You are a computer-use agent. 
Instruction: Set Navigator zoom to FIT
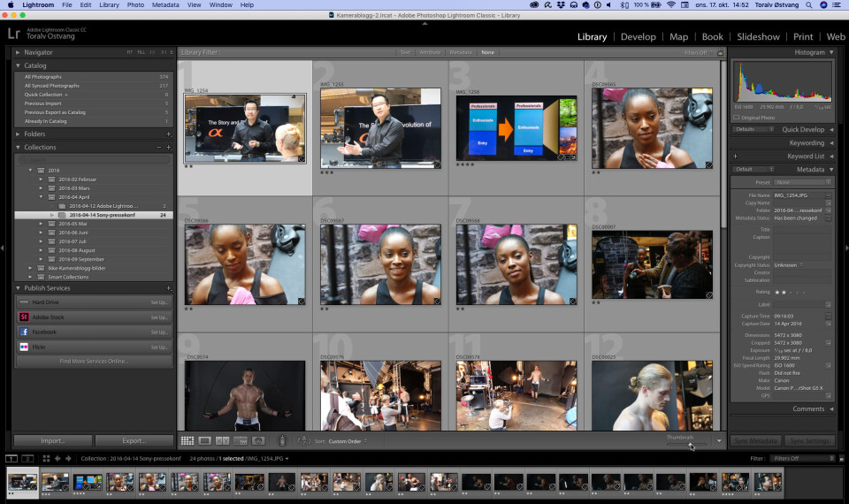(x=129, y=52)
